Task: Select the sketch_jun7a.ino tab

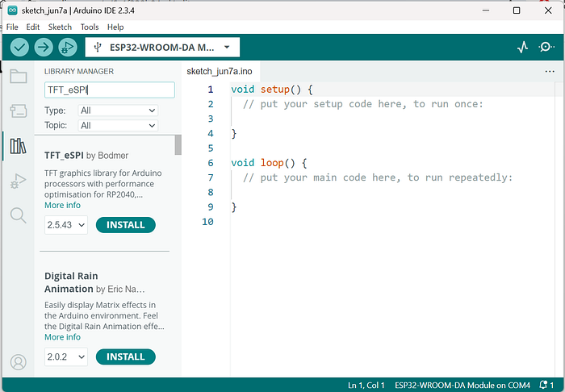Action: [x=220, y=71]
